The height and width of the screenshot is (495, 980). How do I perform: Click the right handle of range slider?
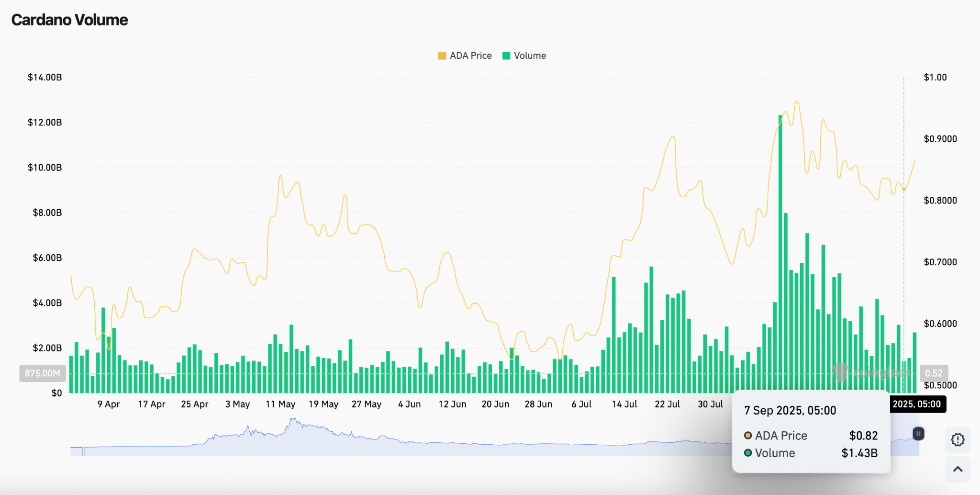coord(918,434)
